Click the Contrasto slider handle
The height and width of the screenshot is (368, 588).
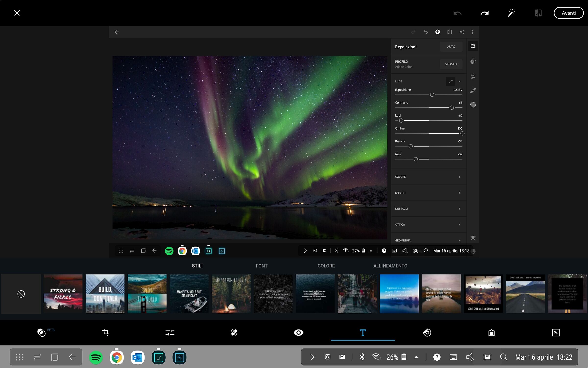[452, 108]
